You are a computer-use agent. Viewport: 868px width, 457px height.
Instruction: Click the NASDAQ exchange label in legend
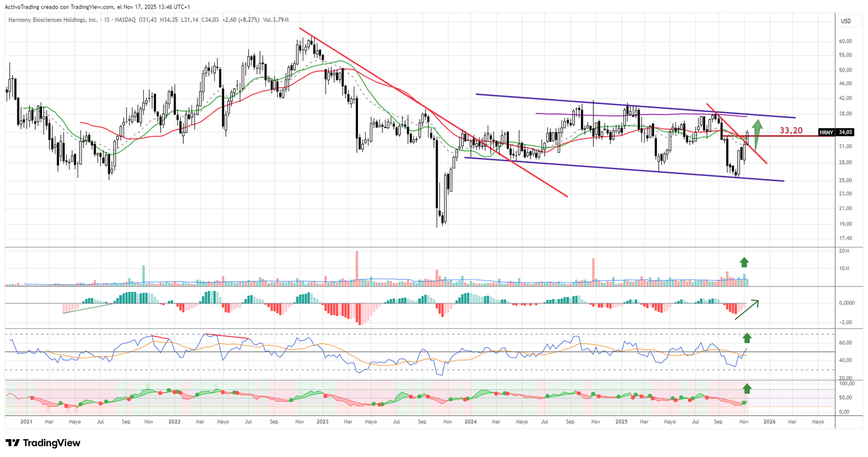click(125, 20)
